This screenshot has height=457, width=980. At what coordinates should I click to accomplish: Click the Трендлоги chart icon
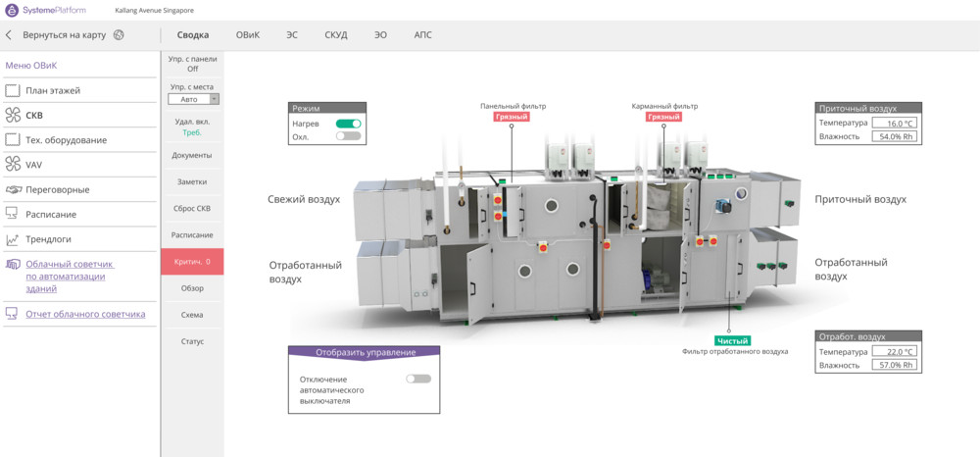(13, 239)
